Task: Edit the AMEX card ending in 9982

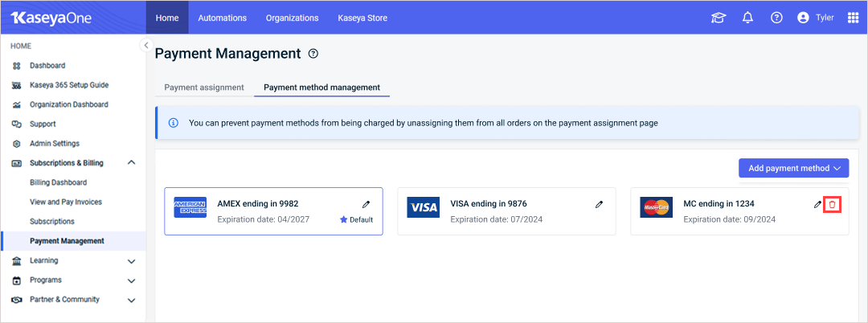Action: 366,205
